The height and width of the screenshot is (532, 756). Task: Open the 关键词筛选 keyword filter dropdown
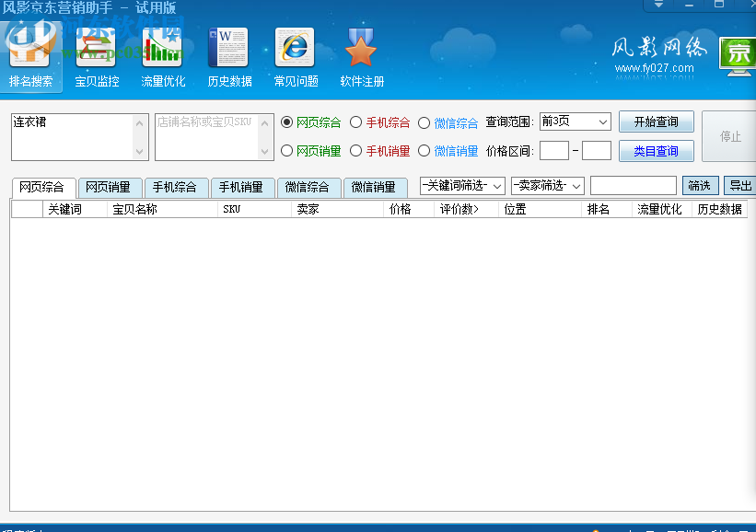click(461, 185)
